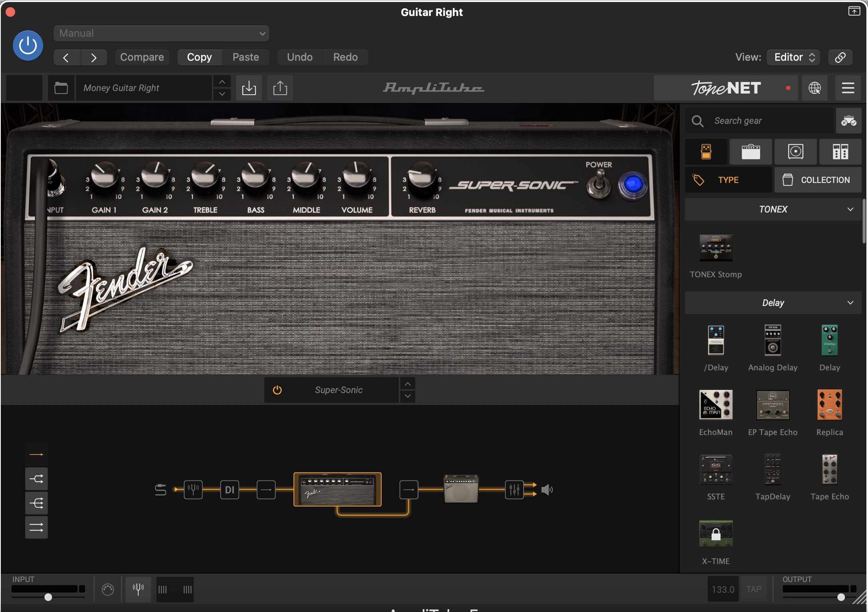The image size is (868, 612).
Task: Click the DI block in signal chain
Action: coord(229,489)
